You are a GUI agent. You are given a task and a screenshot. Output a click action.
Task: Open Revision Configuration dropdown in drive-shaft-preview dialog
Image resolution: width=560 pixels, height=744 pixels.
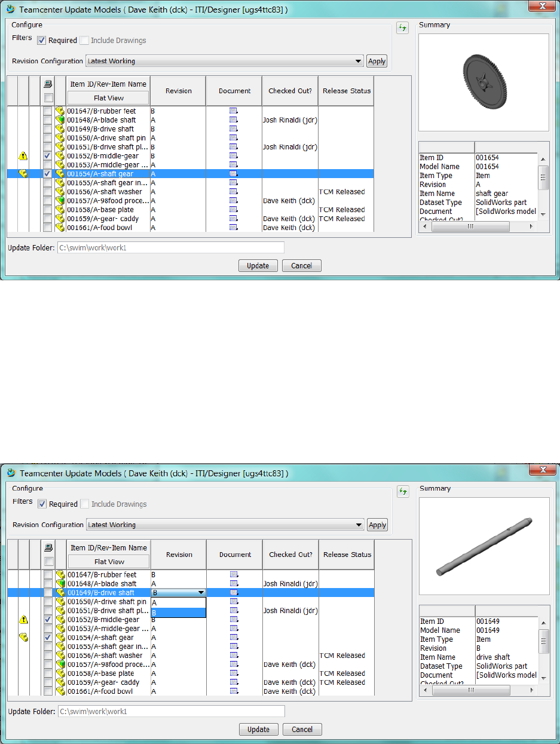[225, 525]
